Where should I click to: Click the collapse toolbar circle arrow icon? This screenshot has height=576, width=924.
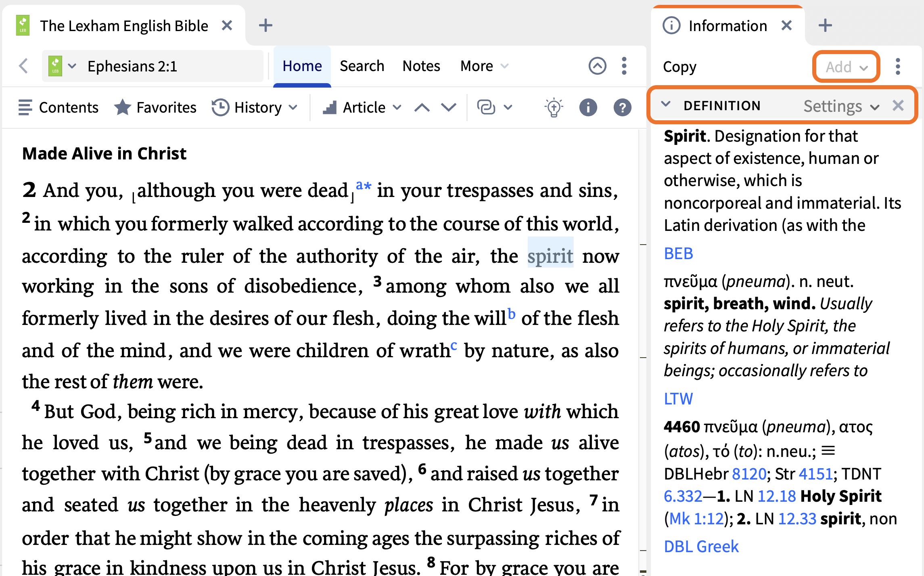pyautogui.click(x=597, y=66)
